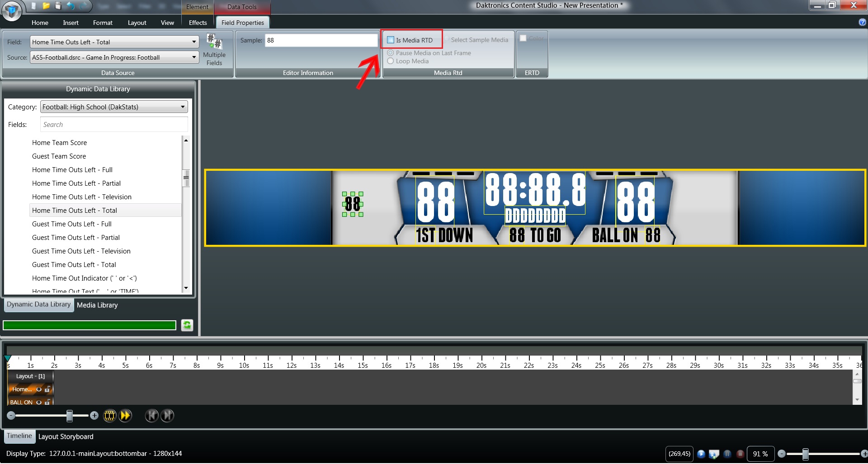Select Guest Team Score field in list
Image resolution: width=868 pixels, height=464 pixels.
coord(59,156)
